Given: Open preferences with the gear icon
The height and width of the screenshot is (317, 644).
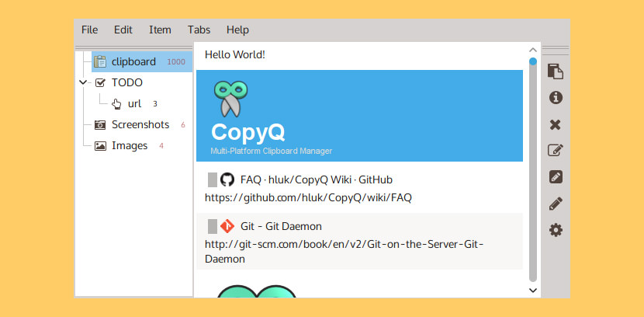Looking at the screenshot, I should [555, 230].
